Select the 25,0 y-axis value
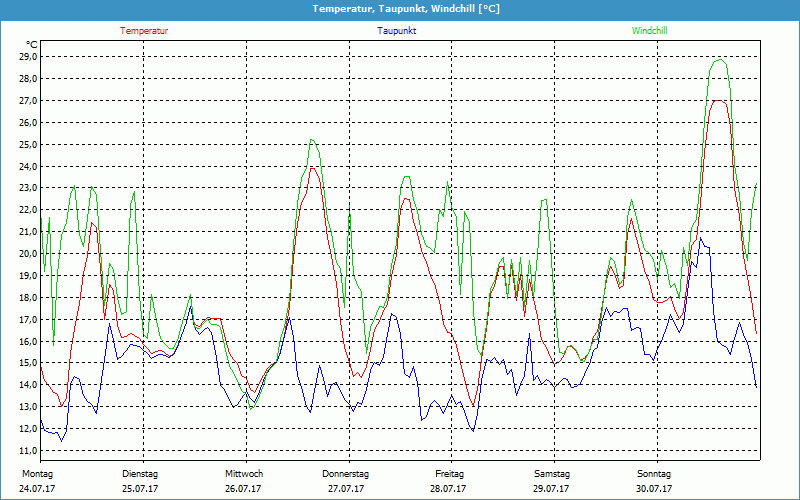Image resolution: width=800 pixels, height=500 pixels. tap(28, 144)
